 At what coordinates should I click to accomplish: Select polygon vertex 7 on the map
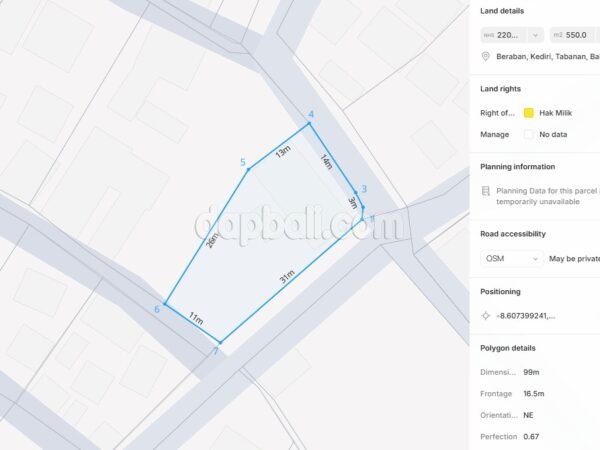[220, 342]
